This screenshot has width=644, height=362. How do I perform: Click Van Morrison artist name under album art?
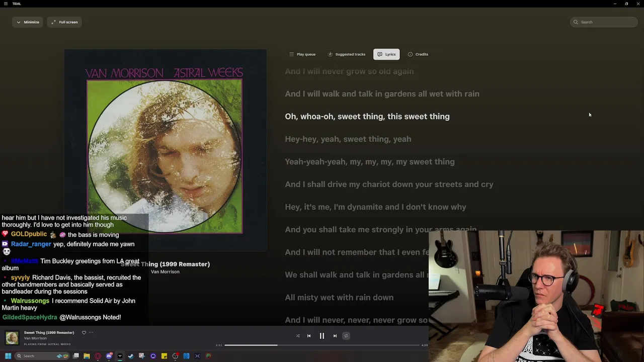tap(165, 271)
